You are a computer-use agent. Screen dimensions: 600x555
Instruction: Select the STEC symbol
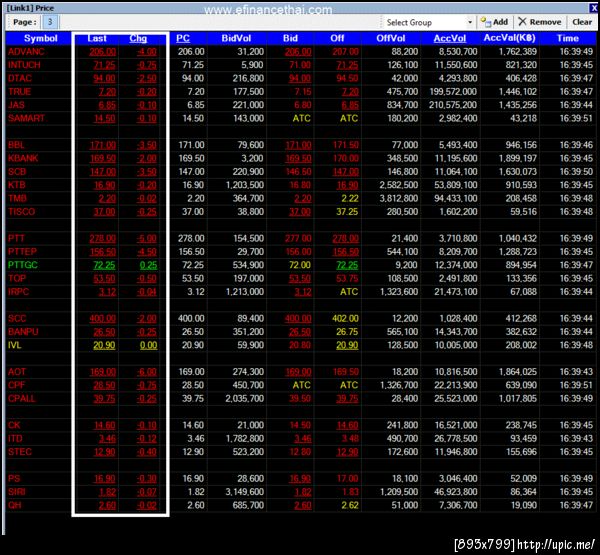(x=20, y=452)
